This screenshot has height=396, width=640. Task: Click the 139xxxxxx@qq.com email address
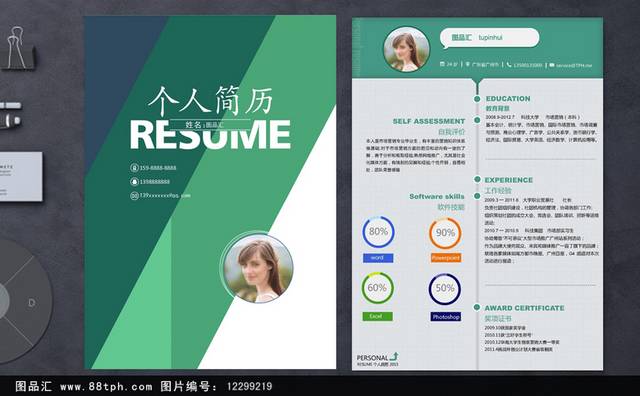165,196
